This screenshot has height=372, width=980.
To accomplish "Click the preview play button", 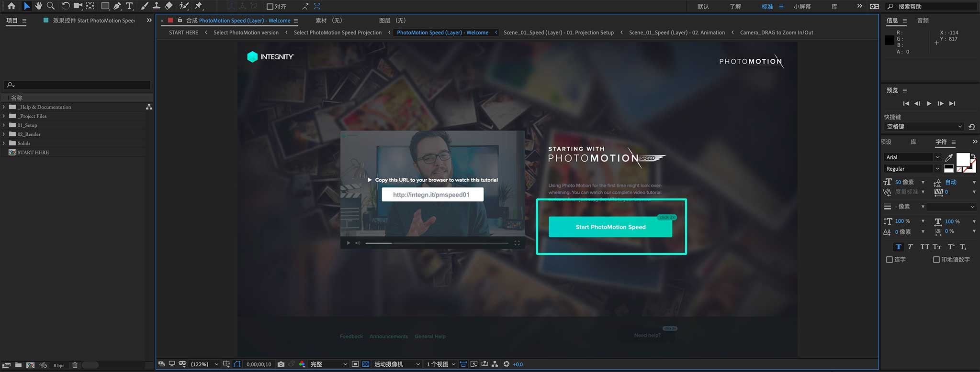I will pos(929,104).
